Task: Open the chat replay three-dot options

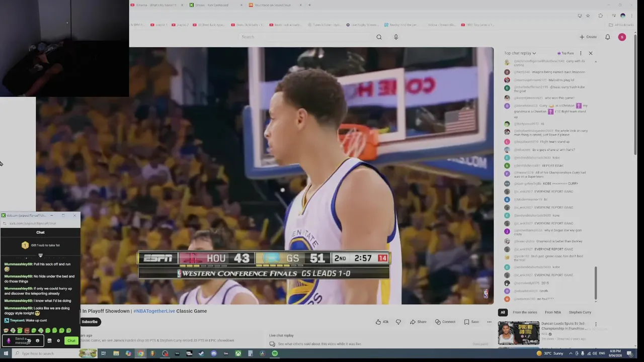Action: 581,53
